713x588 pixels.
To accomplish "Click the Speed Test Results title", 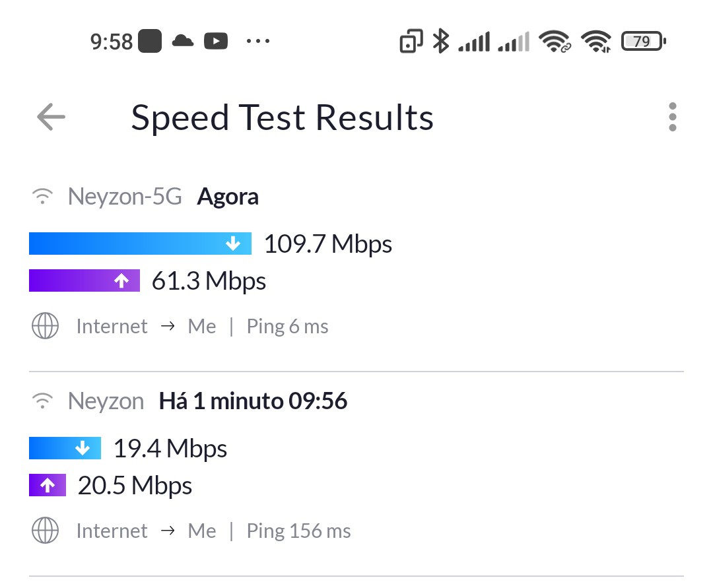I will [282, 118].
